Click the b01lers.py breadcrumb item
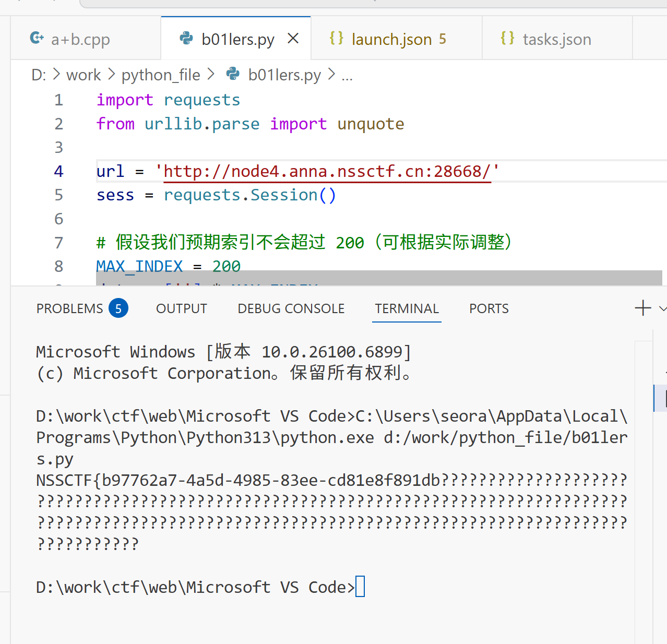The width and height of the screenshot is (667, 644). coord(284,75)
